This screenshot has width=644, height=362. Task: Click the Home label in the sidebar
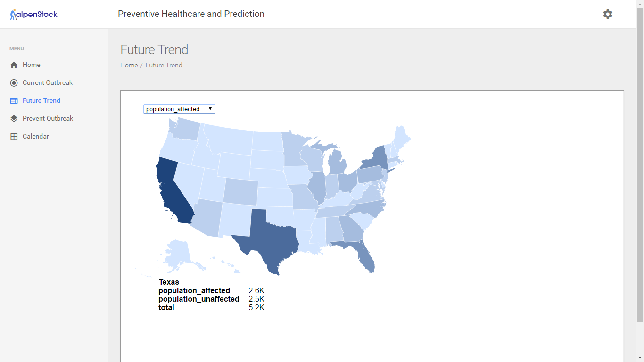click(32, 65)
